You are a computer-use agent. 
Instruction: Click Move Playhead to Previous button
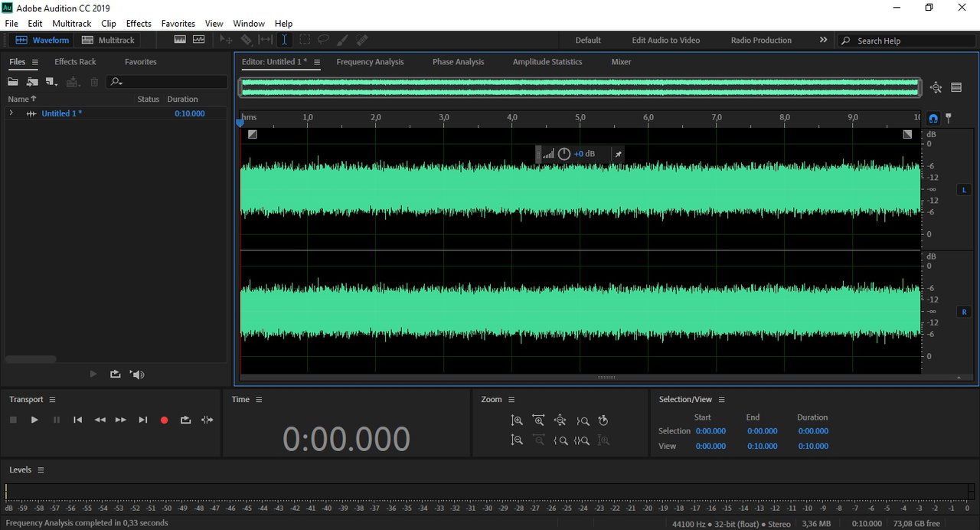pyautogui.click(x=77, y=420)
